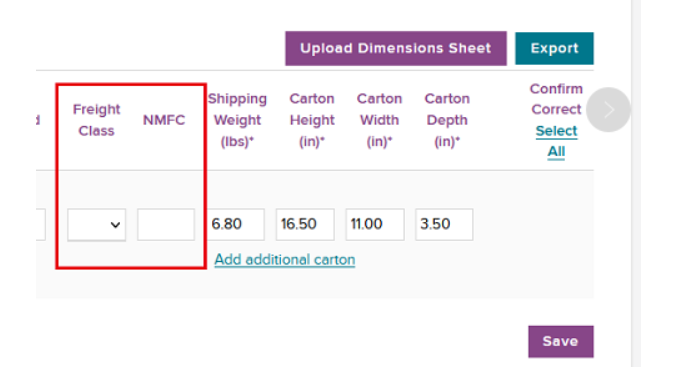Click the Carton Depth field showing 3.50
Viewport: 687px width, 367px height.
[x=444, y=225]
